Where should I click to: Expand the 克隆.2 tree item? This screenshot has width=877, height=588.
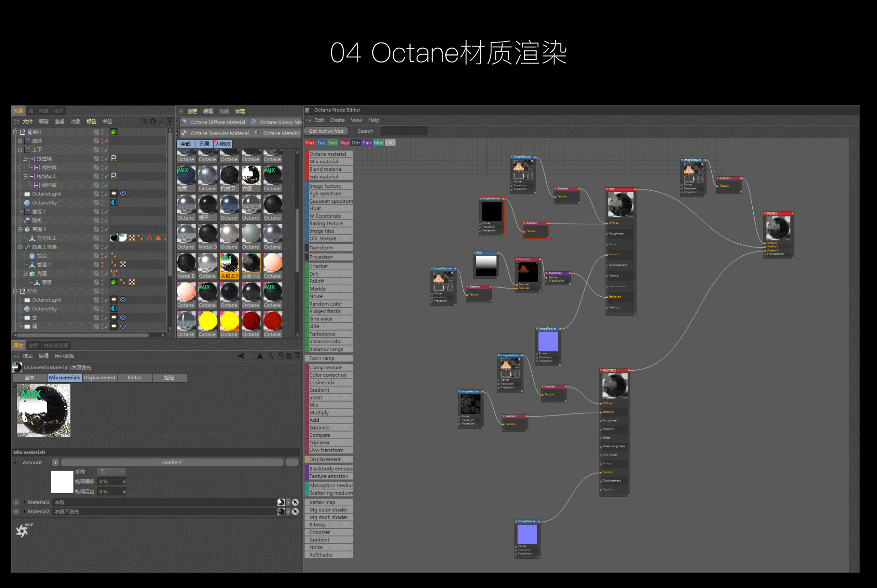point(20,229)
